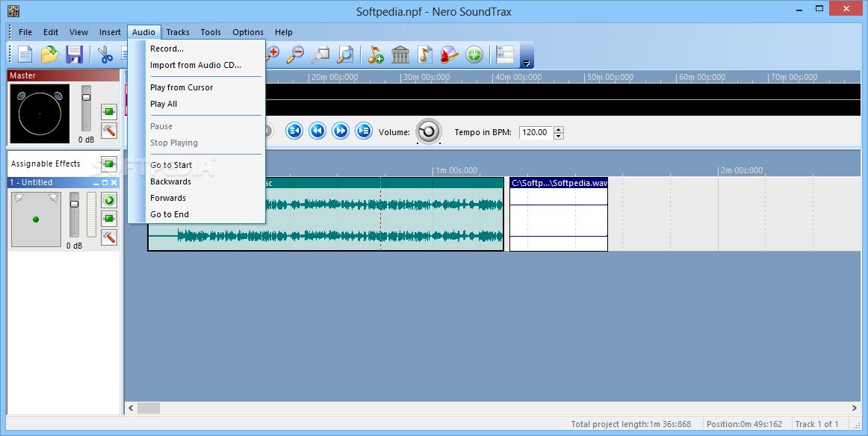Open the Tracks menu
This screenshot has height=436, width=868.
click(178, 32)
